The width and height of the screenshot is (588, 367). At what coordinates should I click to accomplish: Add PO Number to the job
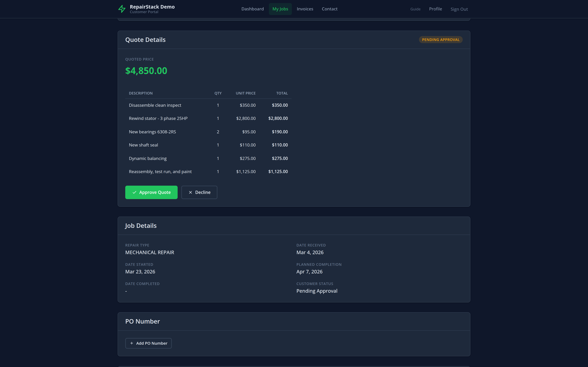point(149,343)
